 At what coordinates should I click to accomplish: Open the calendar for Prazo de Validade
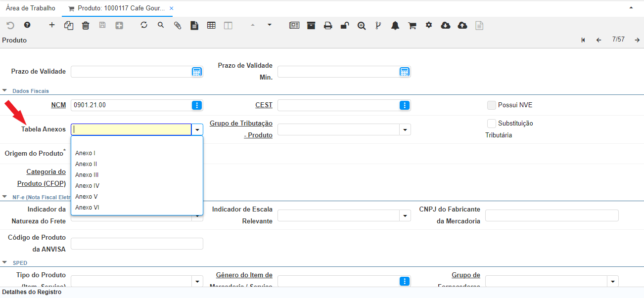197,72
